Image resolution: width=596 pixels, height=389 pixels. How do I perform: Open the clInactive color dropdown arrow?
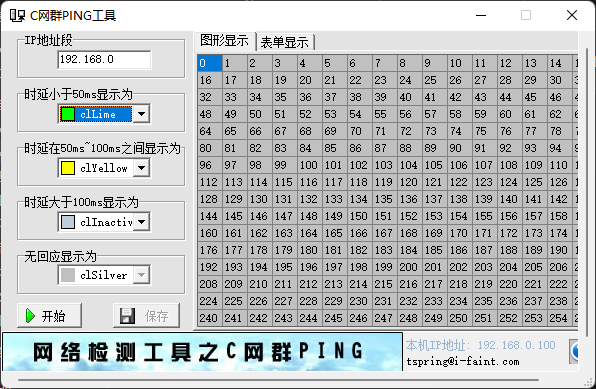(141, 222)
